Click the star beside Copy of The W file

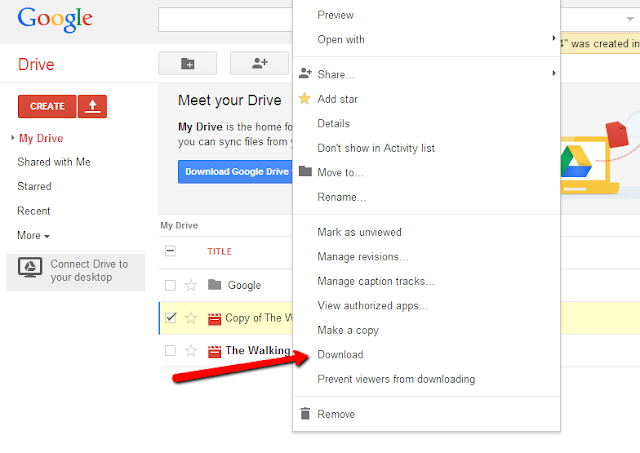(x=191, y=318)
